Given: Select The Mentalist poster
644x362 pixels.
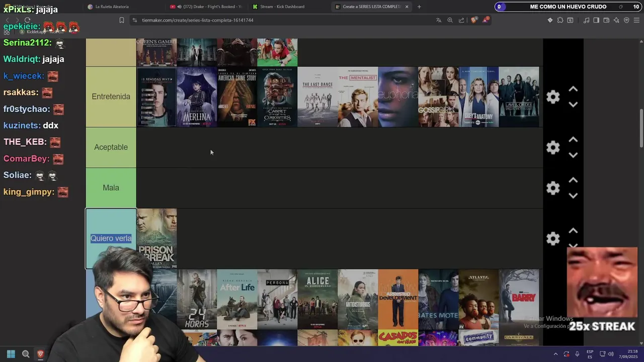Looking at the screenshot, I should point(358,97).
